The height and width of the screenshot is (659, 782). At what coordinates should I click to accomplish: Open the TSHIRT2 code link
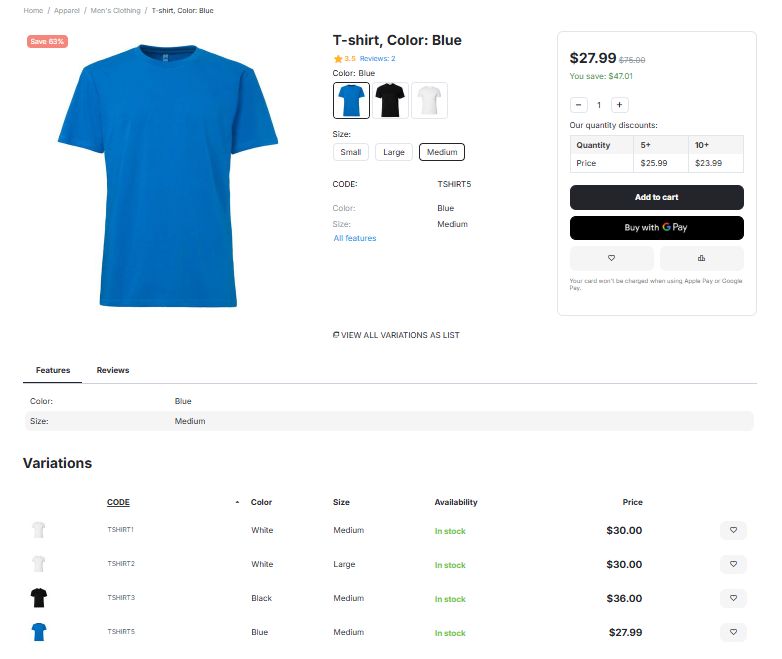pos(121,564)
